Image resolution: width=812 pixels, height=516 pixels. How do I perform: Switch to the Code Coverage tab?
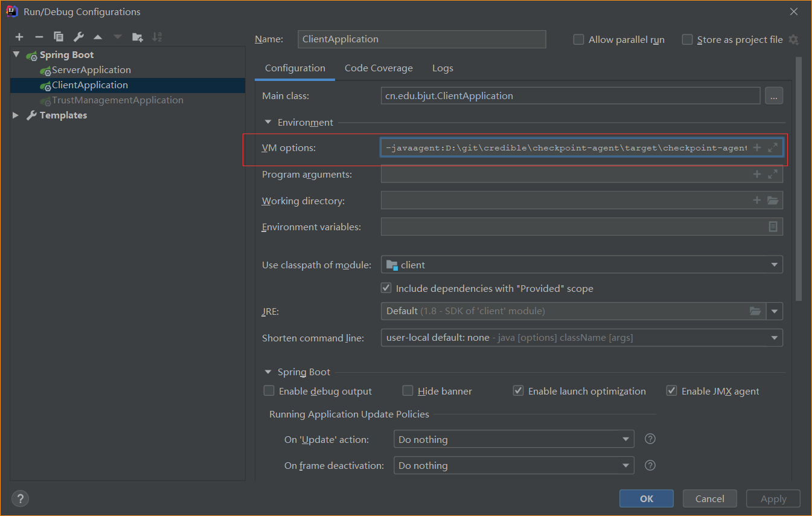click(379, 68)
